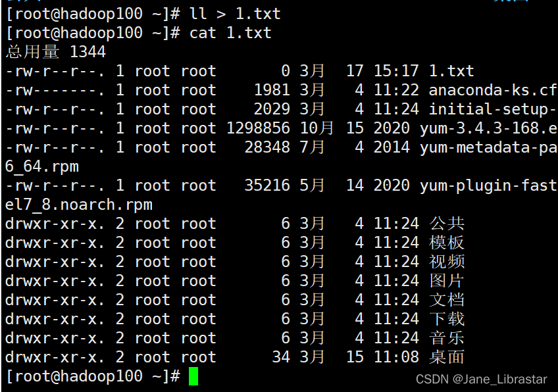Viewport: 558px width, 392px height.
Task: Select the 桌面 directory name
Action: click(x=447, y=357)
